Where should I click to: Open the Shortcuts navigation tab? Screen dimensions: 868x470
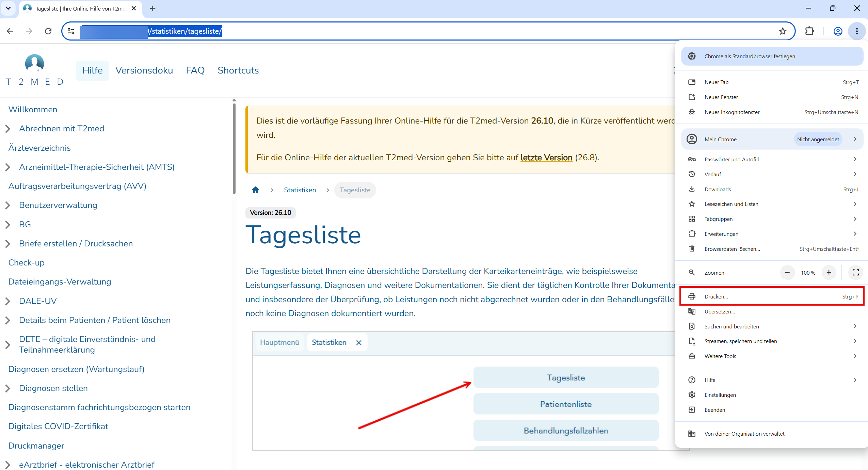(x=238, y=70)
